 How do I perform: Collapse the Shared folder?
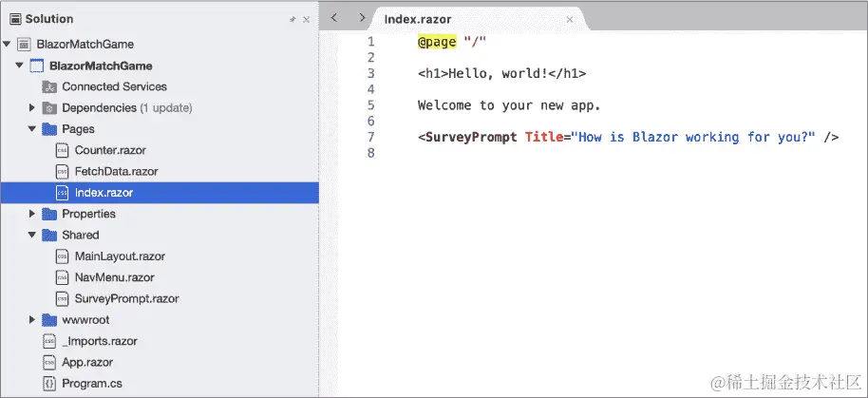(x=32, y=236)
